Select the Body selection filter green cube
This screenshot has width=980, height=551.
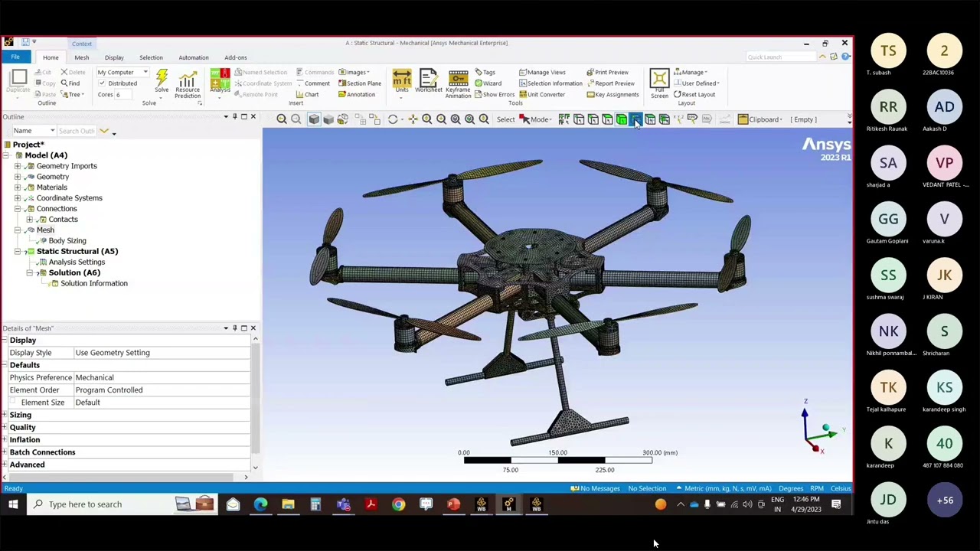pos(622,119)
